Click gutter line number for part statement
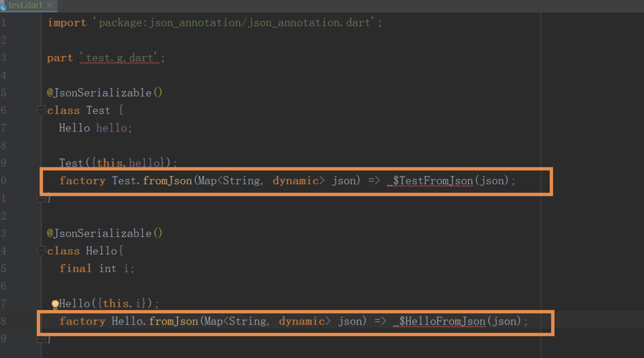This screenshot has width=644, height=358. [x=4, y=58]
